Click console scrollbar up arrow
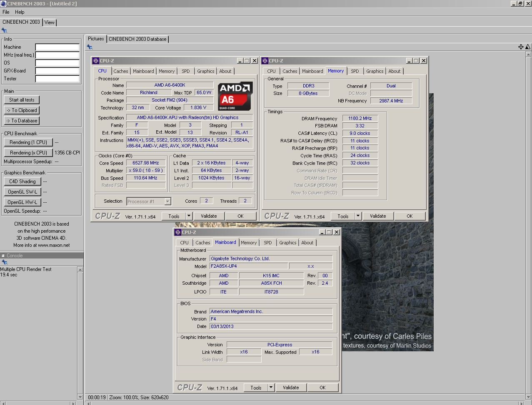532x405 pixels. pos(80,270)
